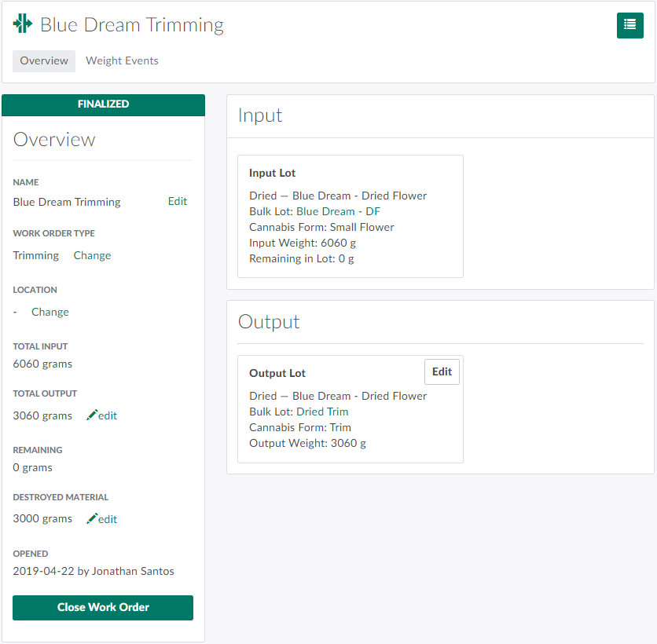Viewport: 657px width, 644px height.
Task: Click the FINALIZED status banner
Action: 103,104
